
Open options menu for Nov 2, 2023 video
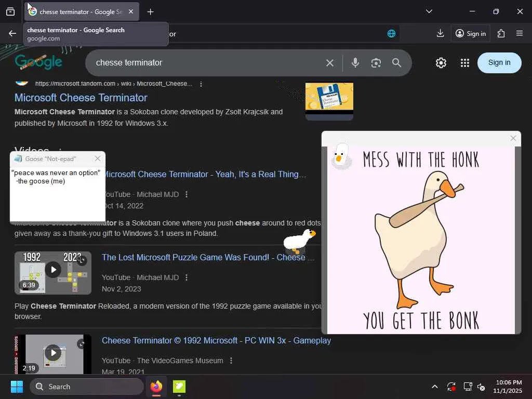pos(187,277)
